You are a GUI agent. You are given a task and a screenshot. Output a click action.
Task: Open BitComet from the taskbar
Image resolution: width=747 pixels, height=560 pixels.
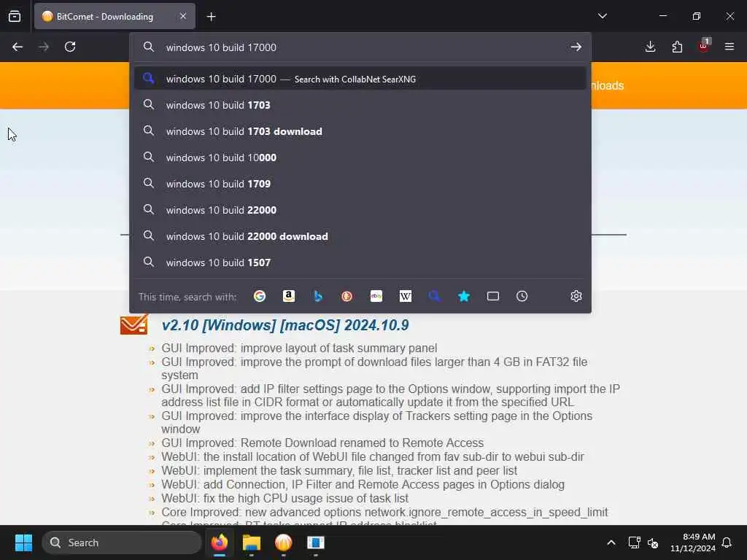(284, 542)
